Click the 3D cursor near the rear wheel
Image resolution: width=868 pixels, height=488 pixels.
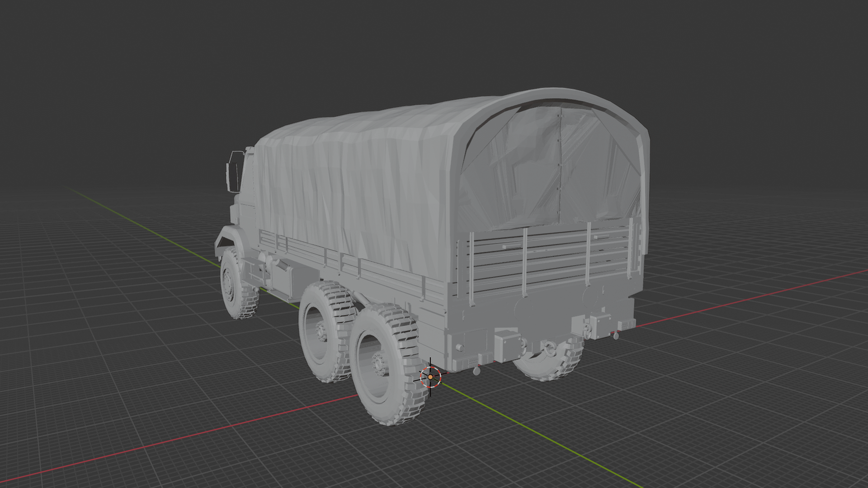tap(430, 376)
